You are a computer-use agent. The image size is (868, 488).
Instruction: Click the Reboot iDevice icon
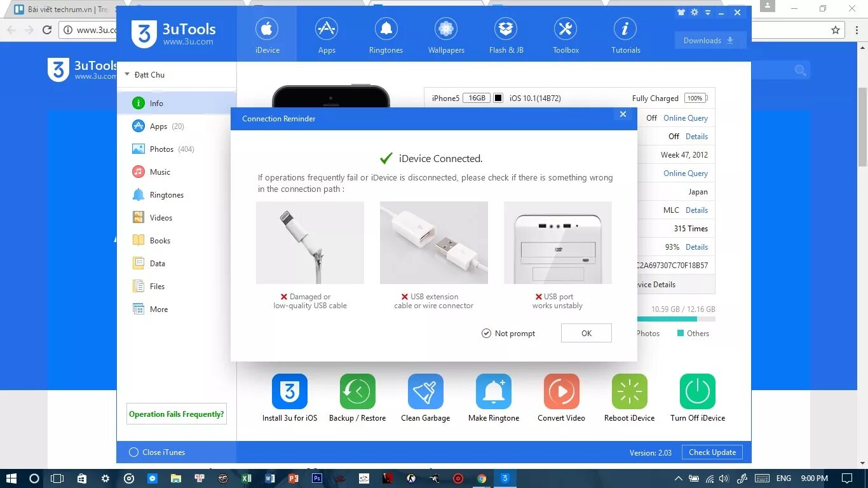630,391
